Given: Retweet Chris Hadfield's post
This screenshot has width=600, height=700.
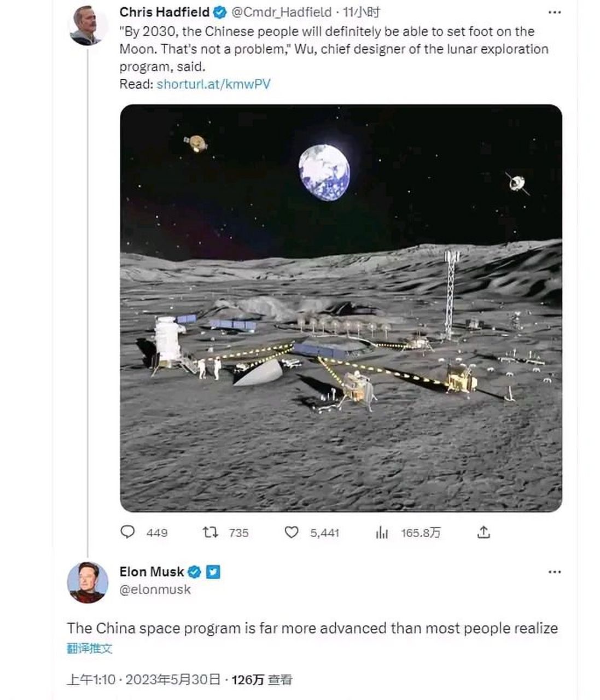Looking at the screenshot, I should [x=211, y=532].
